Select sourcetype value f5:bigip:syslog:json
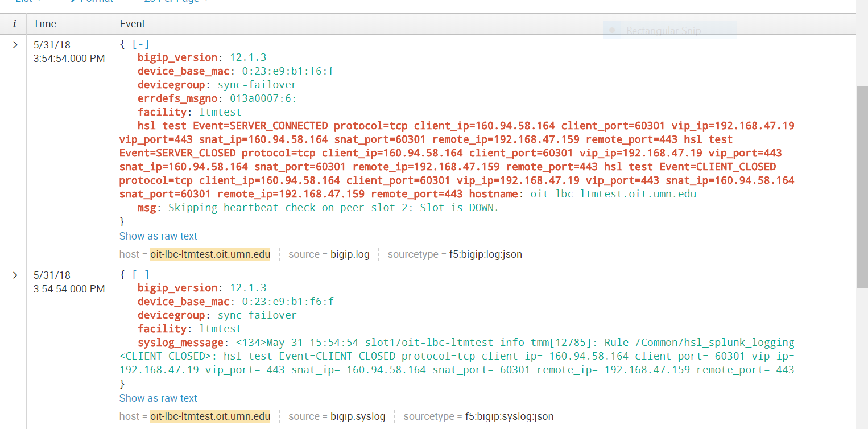 pos(509,416)
